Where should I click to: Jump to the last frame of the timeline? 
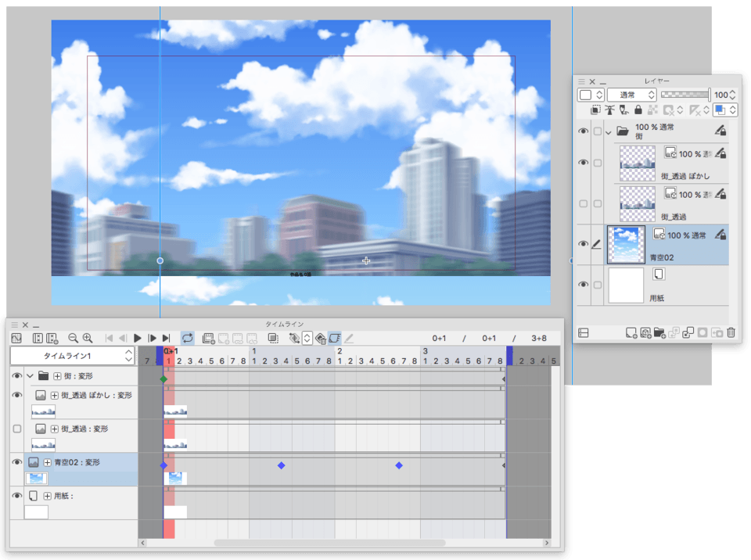pyautogui.click(x=166, y=338)
